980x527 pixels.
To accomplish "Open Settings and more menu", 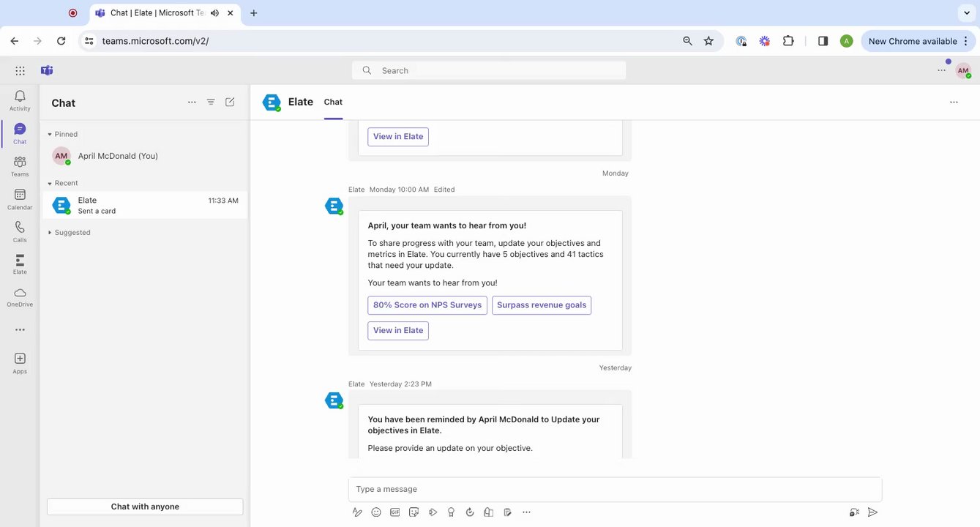I will [x=941, y=71].
